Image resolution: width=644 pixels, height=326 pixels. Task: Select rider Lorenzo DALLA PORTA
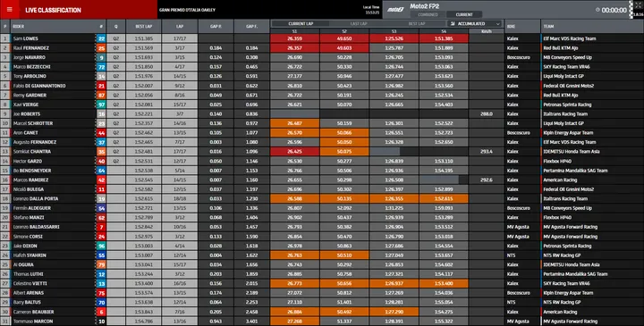[36, 199]
